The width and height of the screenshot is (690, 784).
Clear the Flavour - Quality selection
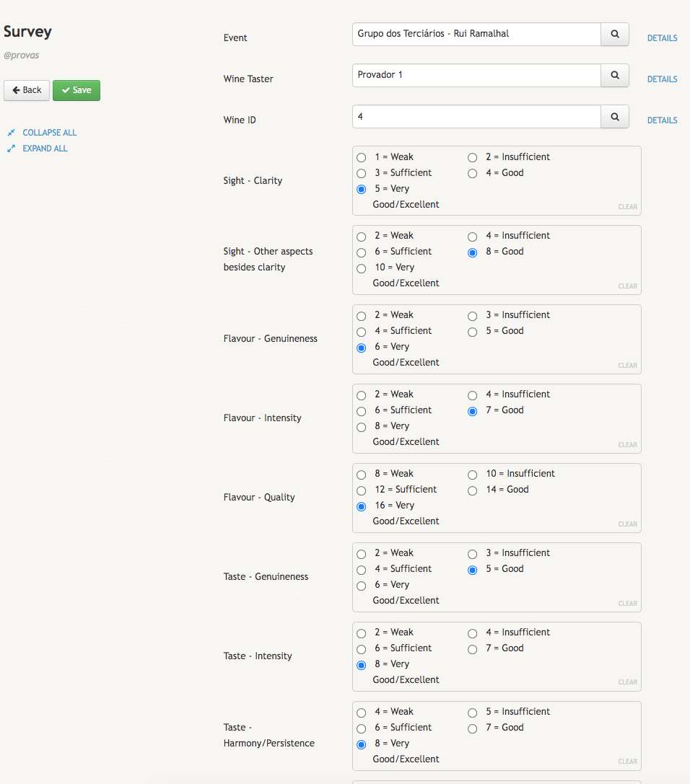[627, 524]
